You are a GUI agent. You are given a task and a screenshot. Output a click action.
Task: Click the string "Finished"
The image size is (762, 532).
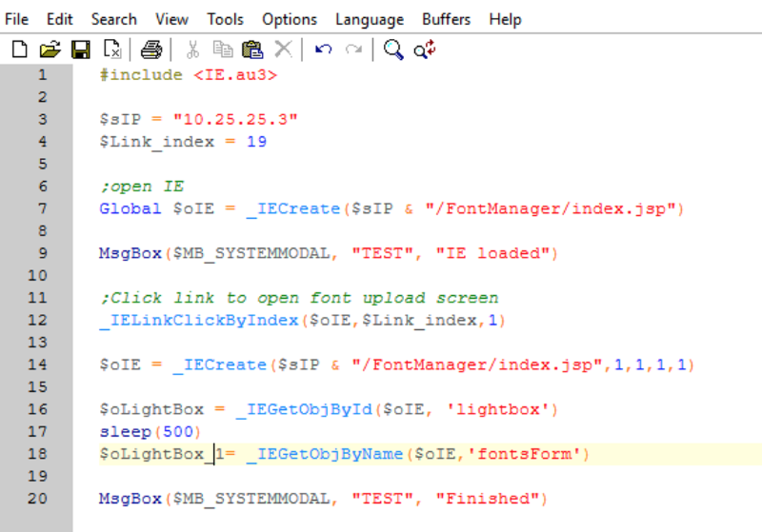point(488,499)
